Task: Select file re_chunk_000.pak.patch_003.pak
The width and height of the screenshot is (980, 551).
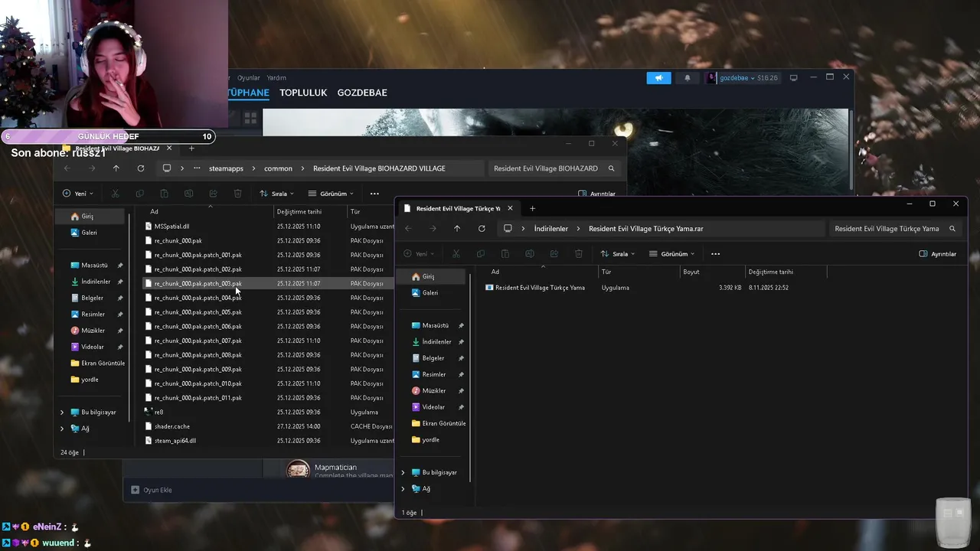Action: (198, 284)
